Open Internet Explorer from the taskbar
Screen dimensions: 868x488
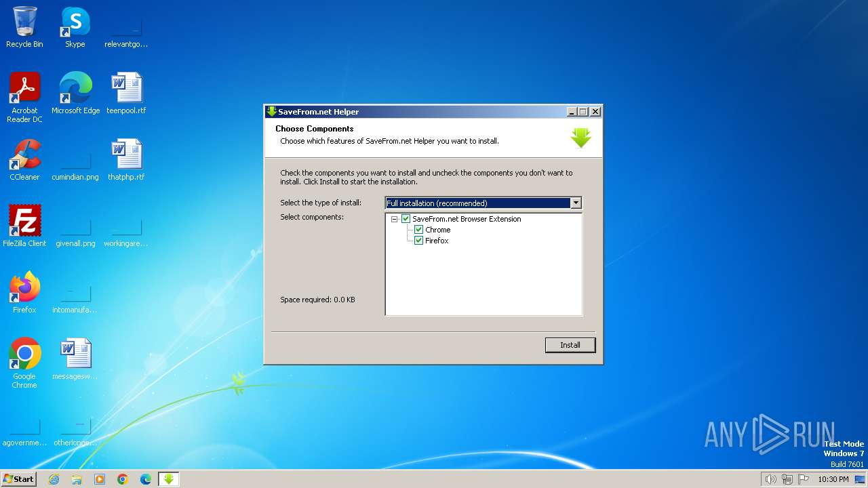point(54,479)
